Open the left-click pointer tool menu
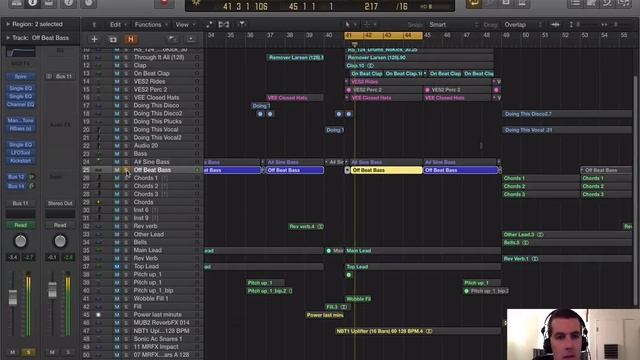 pyautogui.click(x=350, y=24)
